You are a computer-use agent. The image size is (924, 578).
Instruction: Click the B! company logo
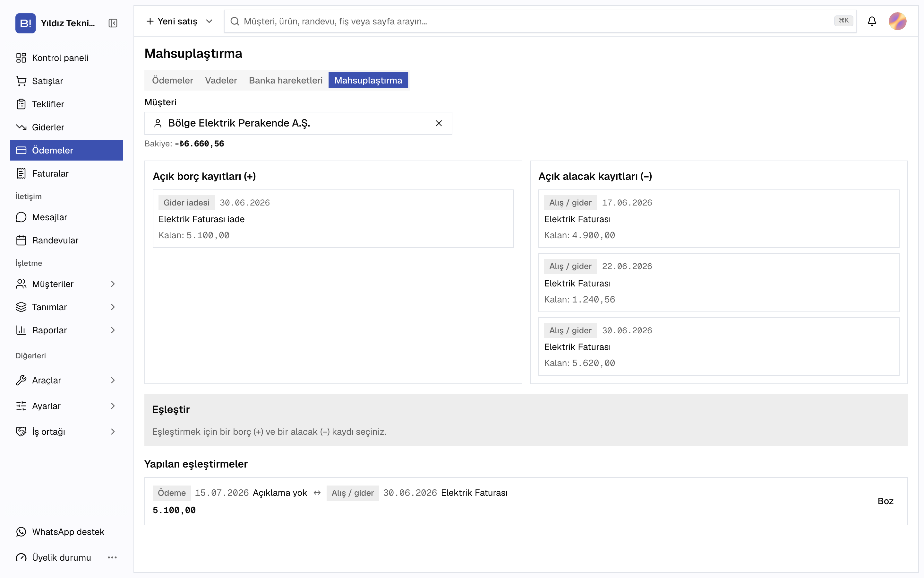coord(25,23)
